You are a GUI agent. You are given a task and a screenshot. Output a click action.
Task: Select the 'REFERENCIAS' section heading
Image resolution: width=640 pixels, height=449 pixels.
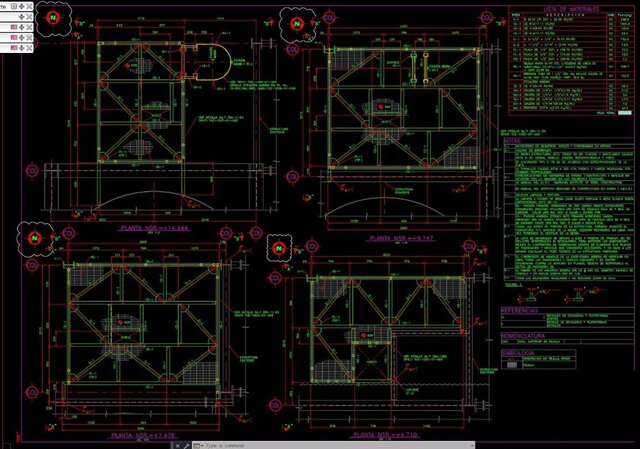click(x=520, y=311)
